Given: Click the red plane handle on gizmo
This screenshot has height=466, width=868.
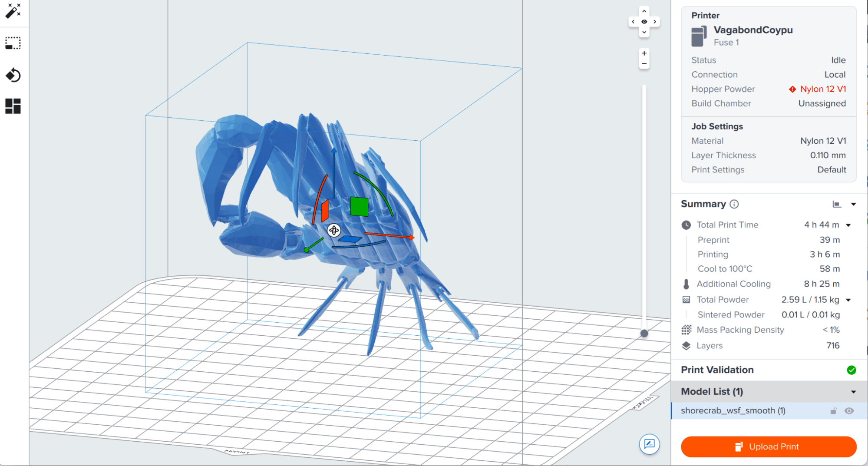Looking at the screenshot, I should 325,211.
